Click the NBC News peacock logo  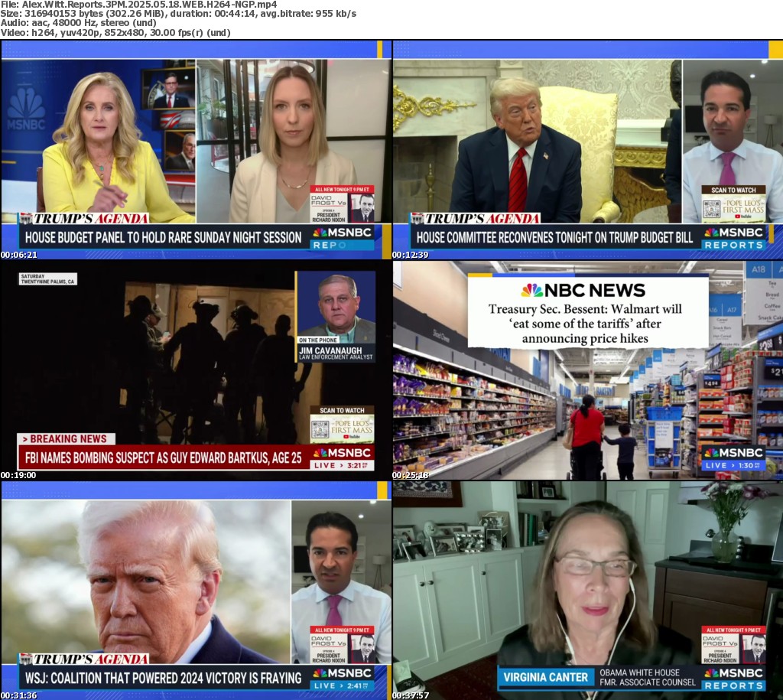click(532, 291)
